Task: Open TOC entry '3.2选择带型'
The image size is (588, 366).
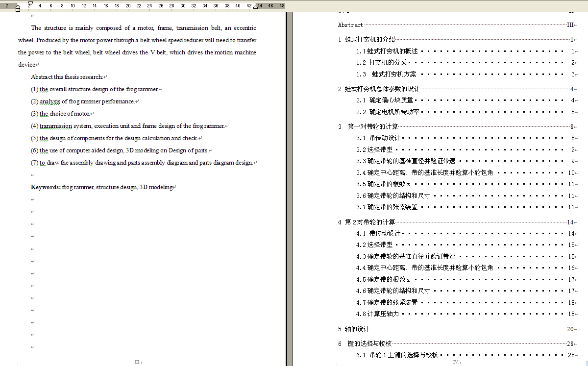Action: [466, 150]
